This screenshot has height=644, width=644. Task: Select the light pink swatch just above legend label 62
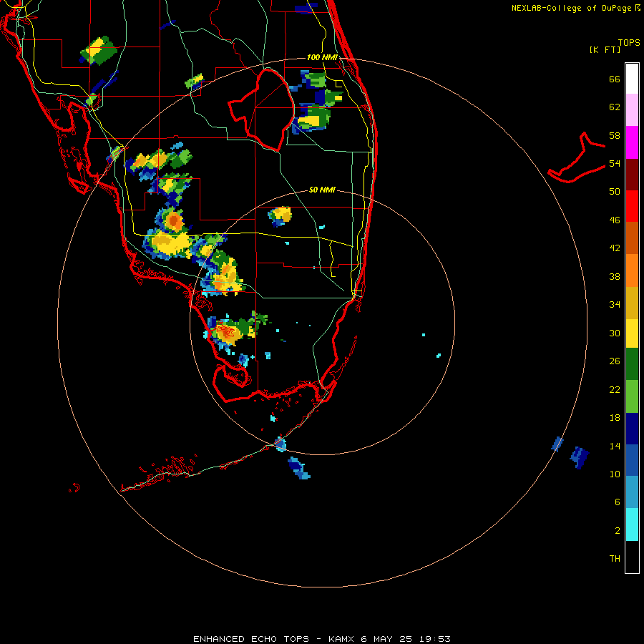coord(632,109)
